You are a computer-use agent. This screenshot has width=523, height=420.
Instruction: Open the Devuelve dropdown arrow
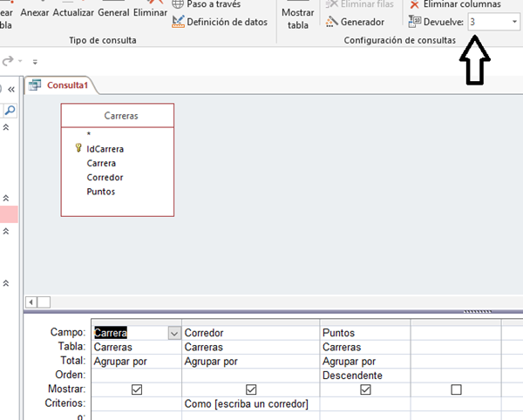point(514,22)
